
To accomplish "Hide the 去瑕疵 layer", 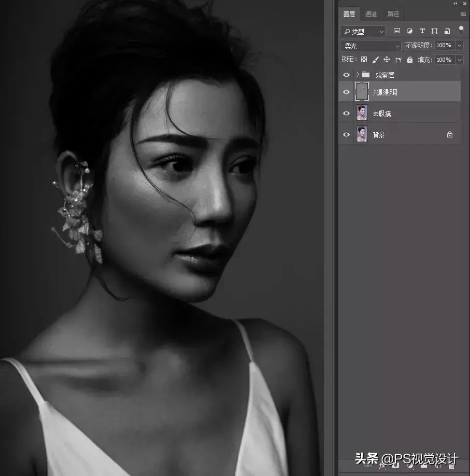I will tap(346, 113).
